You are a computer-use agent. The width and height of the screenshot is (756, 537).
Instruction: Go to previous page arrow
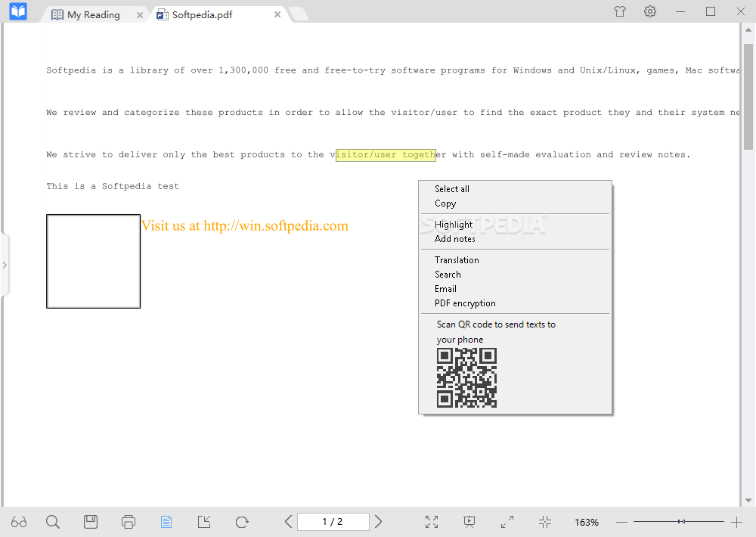tap(288, 522)
